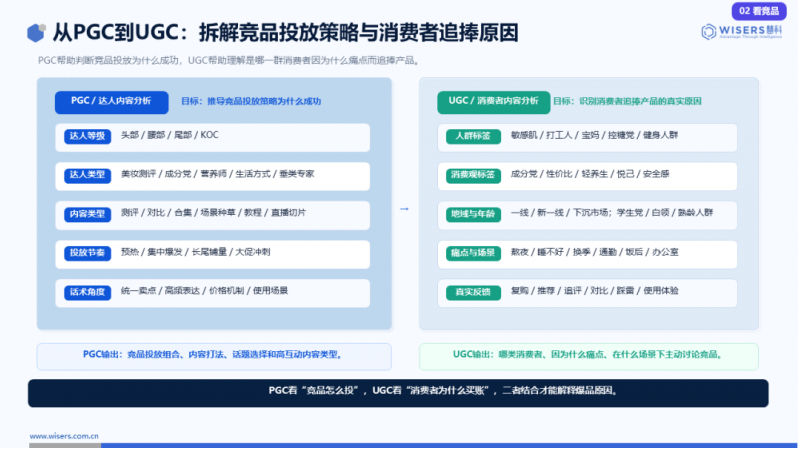Click the '内容类型' label

[87, 214]
